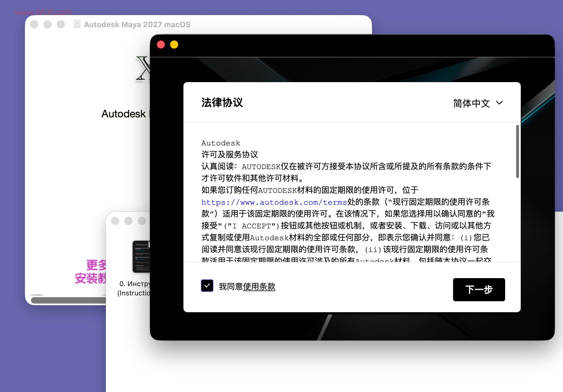Image resolution: width=563 pixels, height=392 pixels.
Task: Click the disk icon in Autodesk Maya 2027 title bar
Action: tap(77, 24)
